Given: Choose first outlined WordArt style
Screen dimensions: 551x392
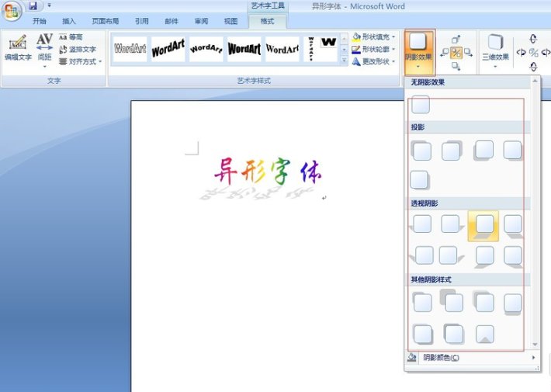Looking at the screenshot, I should point(130,49).
